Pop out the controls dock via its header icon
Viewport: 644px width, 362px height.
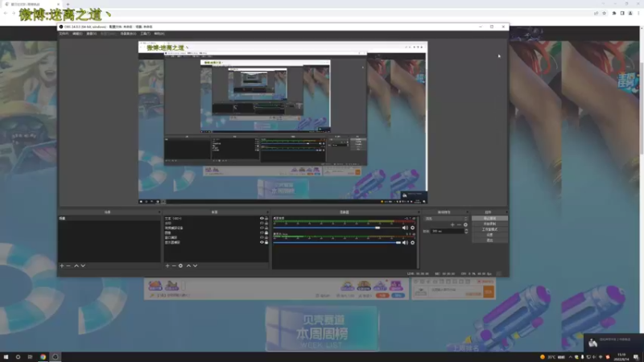click(506, 212)
